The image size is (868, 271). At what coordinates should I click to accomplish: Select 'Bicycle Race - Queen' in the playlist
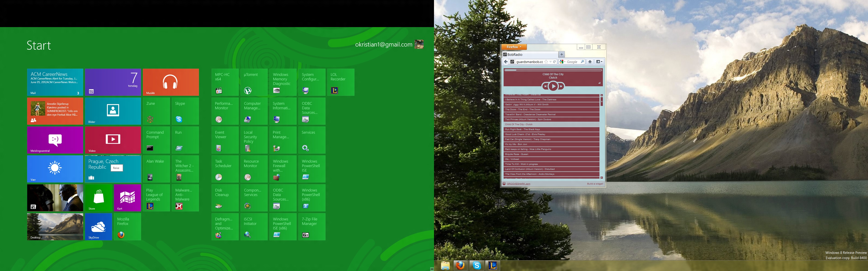[551, 154]
